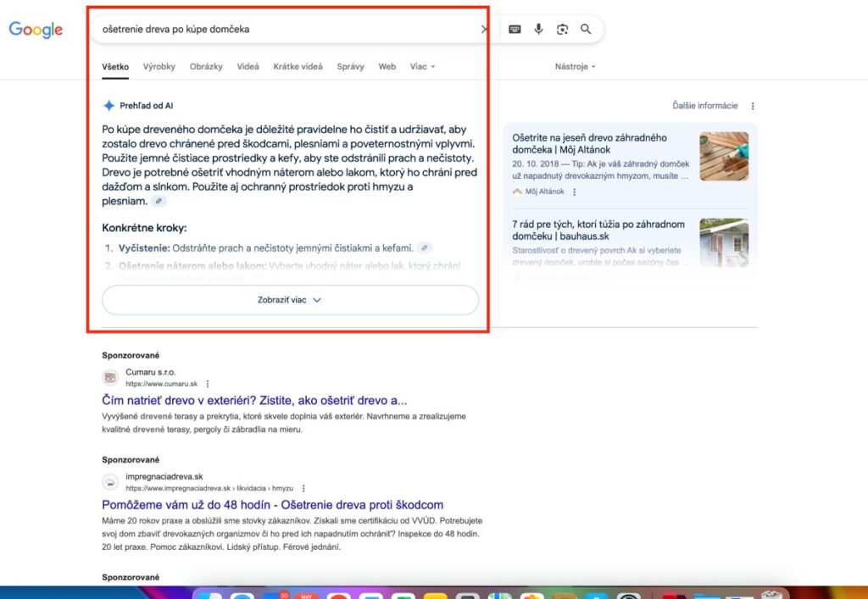Go to the Správy tab
Viewport: 868px width, 599px height.
pyautogui.click(x=350, y=66)
